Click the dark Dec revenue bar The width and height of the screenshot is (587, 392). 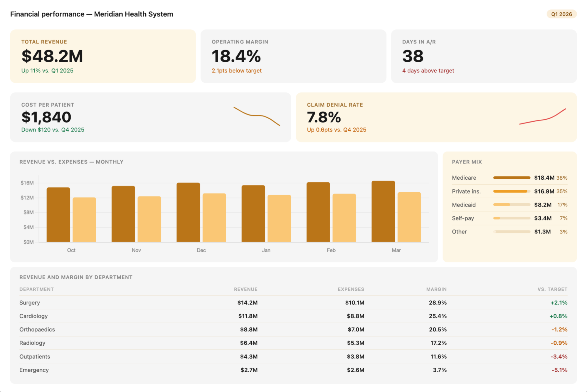pos(188,212)
